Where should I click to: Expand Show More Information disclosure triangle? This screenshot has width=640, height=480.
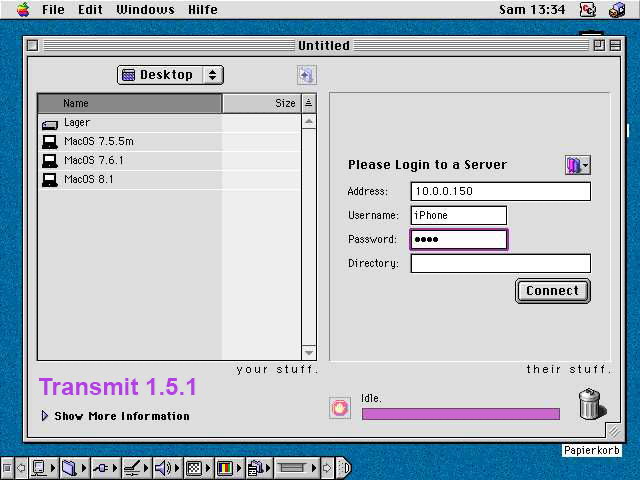point(45,416)
